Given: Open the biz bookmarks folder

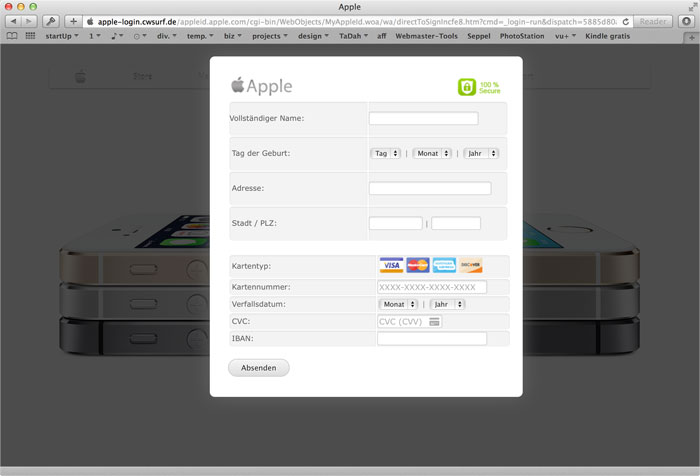Looking at the screenshot, I should coord(232,36).
